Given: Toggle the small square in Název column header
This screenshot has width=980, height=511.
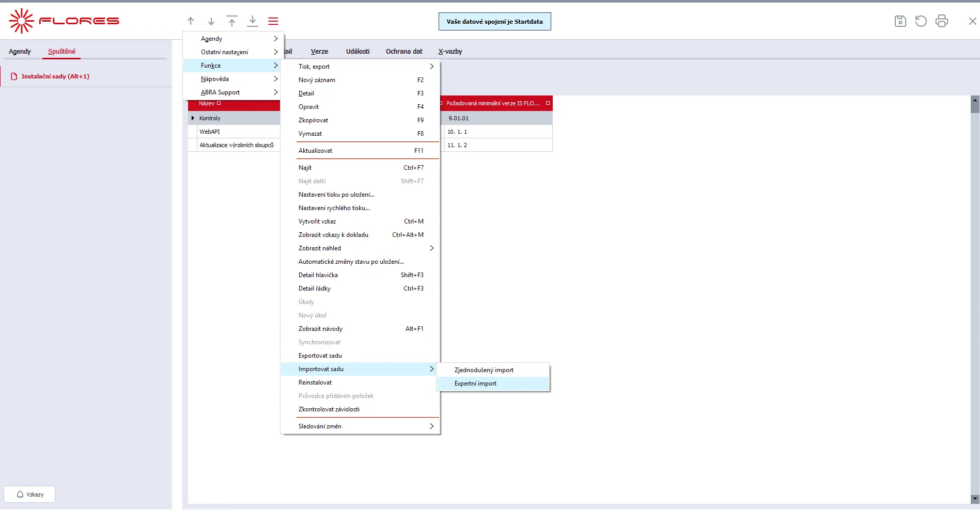Looking at the screenshot, I should coord(219,103).
